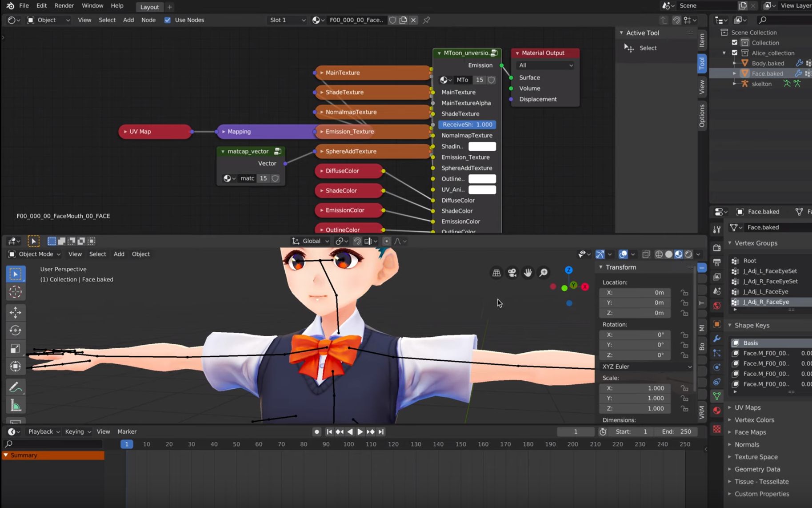Click timeline End 250 field
Screen dimensions: 812x508
coord(676,432)
